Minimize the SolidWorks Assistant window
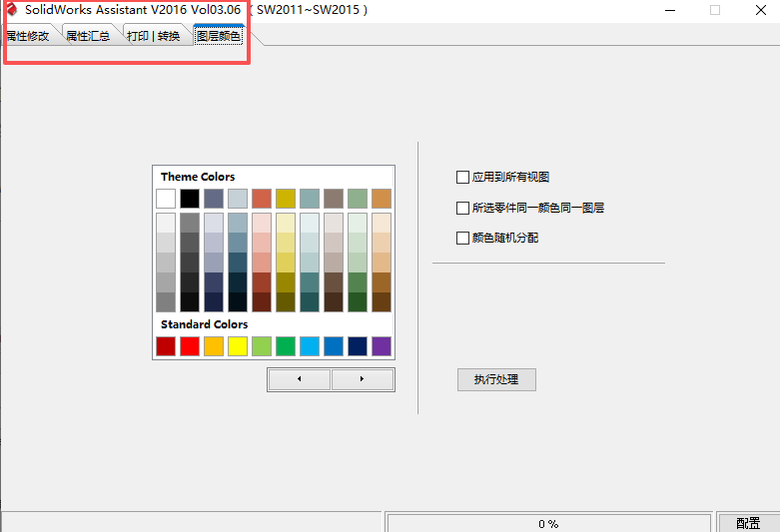The height and width of the screenshot is (532, 780). click(670, 10)
